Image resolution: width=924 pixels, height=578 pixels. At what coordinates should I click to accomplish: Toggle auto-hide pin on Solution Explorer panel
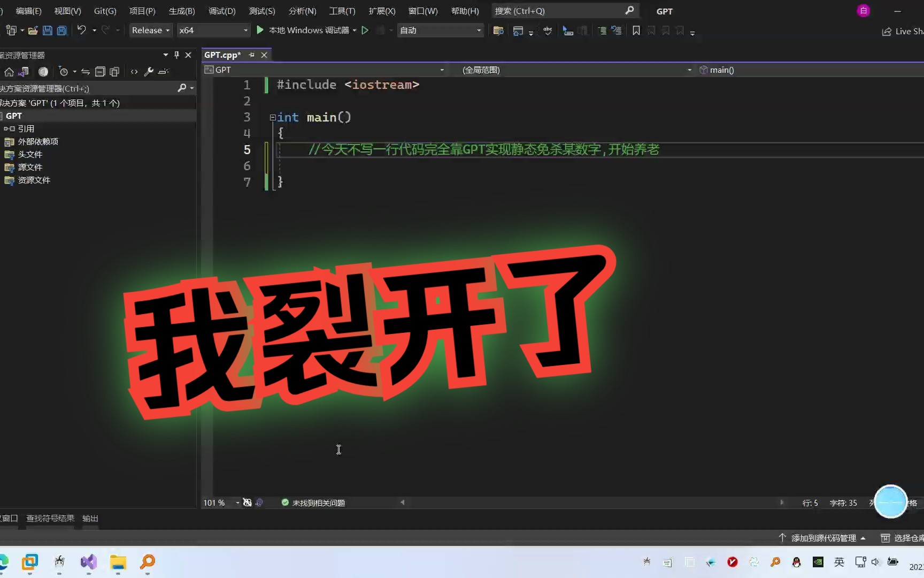point(176,55)
